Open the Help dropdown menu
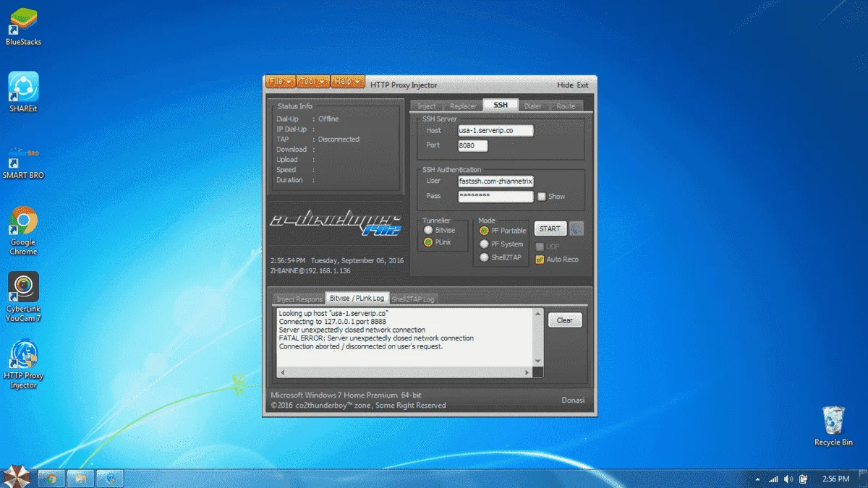The height and width of the screenshot is (488, 868). tap(348, 82)
